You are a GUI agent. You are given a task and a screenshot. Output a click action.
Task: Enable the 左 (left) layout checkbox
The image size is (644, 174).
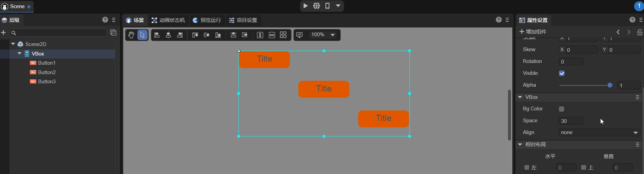pos(527,168)
